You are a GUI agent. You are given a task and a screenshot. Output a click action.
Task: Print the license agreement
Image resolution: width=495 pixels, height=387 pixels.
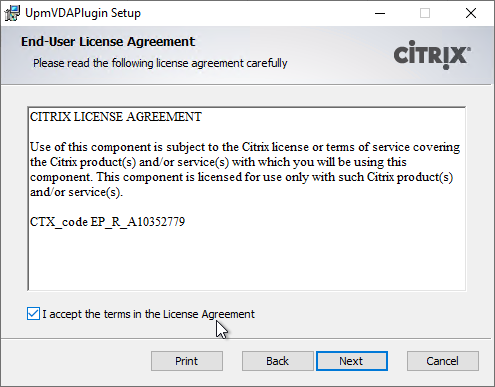[x=187, y=361]
